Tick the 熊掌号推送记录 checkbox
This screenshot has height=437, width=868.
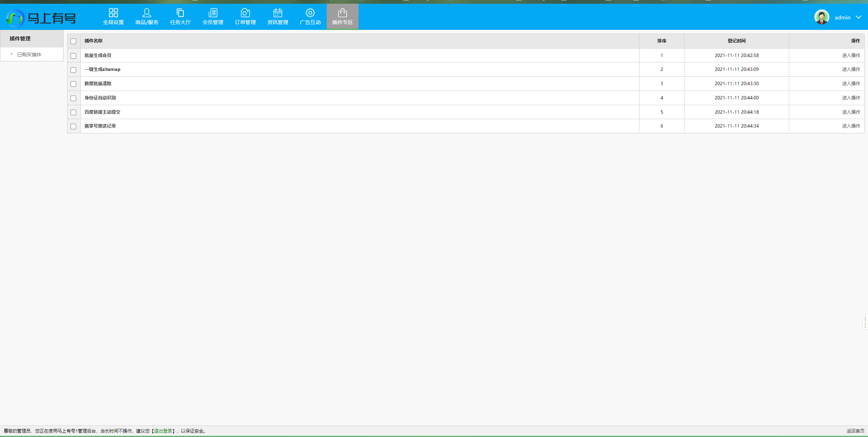(x=73, y=126)
